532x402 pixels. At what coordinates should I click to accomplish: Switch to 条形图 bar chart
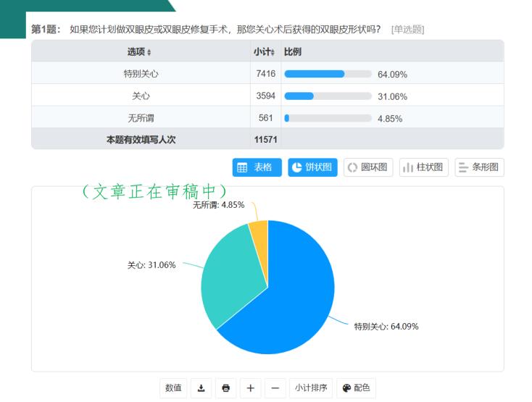[x=479, y=167]
